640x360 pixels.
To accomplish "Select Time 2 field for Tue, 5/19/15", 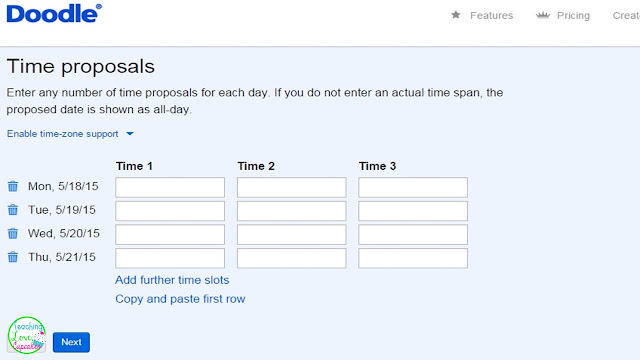I will click(291, 211).
